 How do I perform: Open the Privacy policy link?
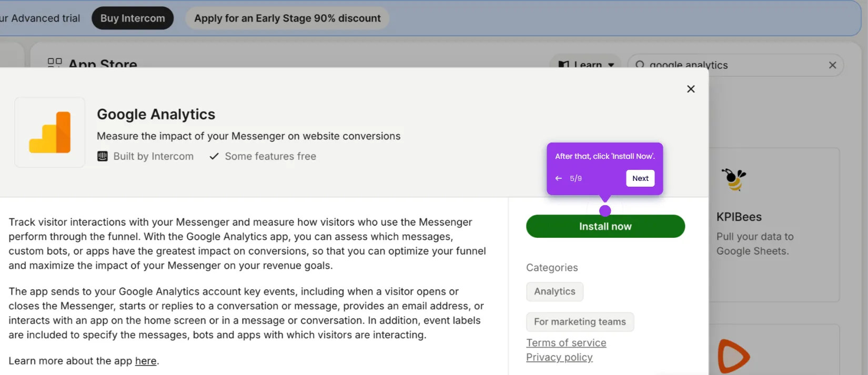tap(559, 357)
